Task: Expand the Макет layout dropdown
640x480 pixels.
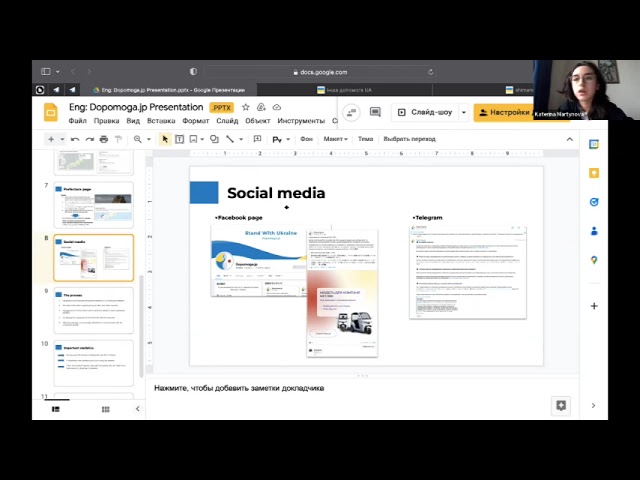Action: click(x=336, y=139)
